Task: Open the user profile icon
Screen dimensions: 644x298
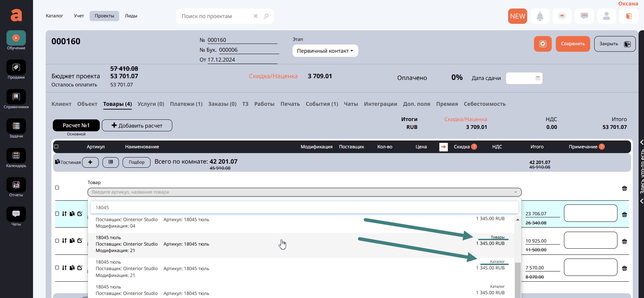Action: coord(606,16)
